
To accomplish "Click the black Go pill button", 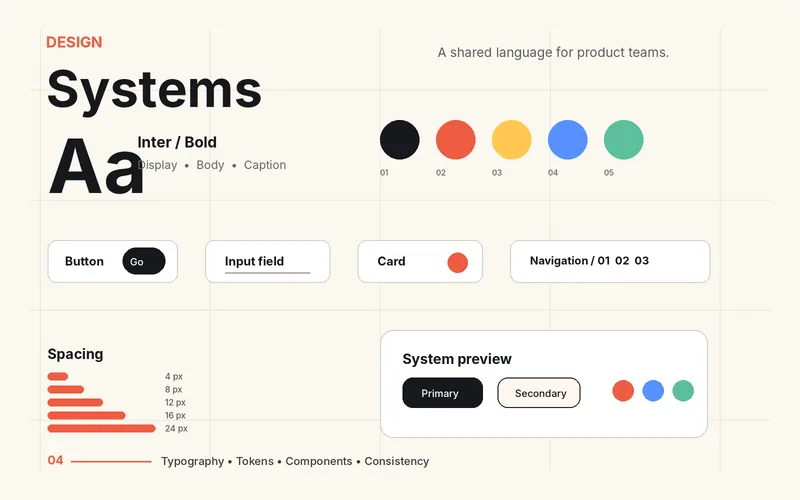I will click(x=144, y=261).
